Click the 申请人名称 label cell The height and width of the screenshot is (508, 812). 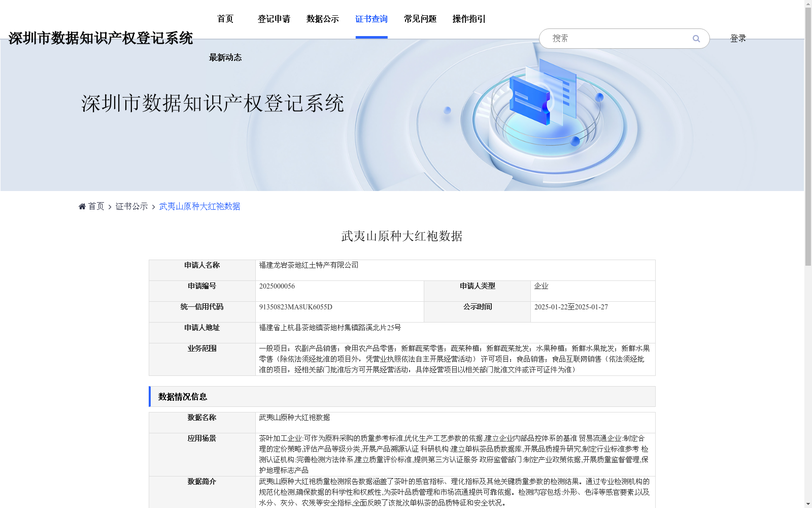202,270
